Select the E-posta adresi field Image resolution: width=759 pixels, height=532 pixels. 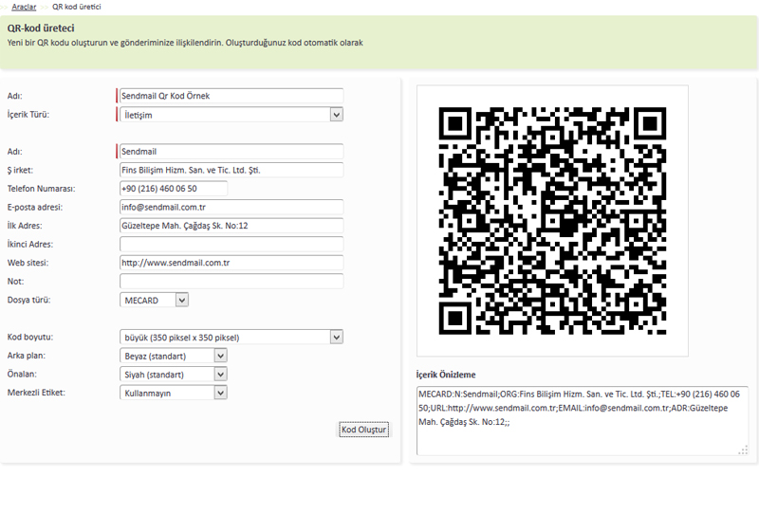tap(231, 207)
